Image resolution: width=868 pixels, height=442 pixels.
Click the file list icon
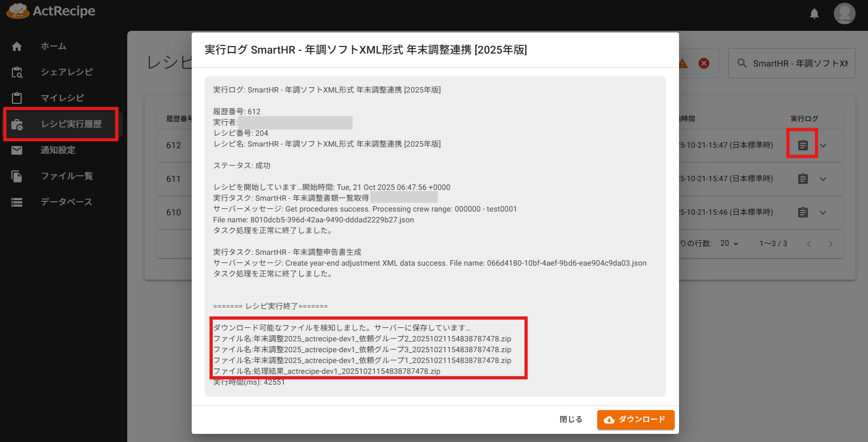click(17, 176)
